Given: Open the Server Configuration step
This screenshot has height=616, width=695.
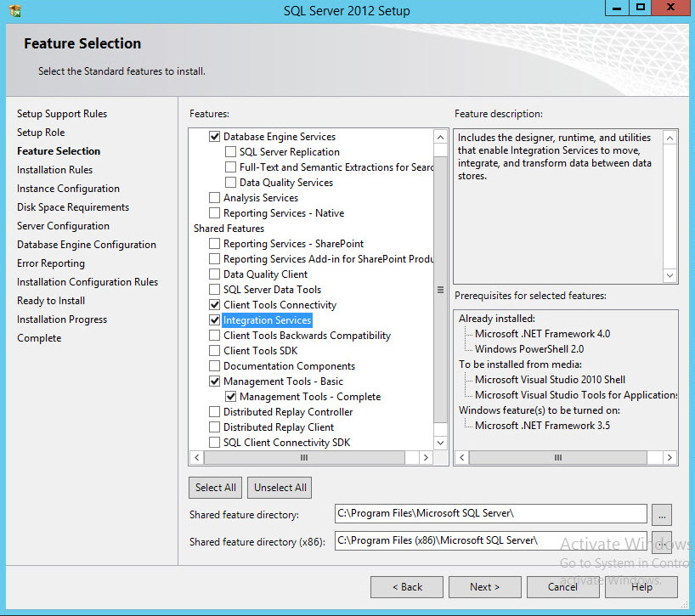Looking at the screenshot, I should (63, 226).
